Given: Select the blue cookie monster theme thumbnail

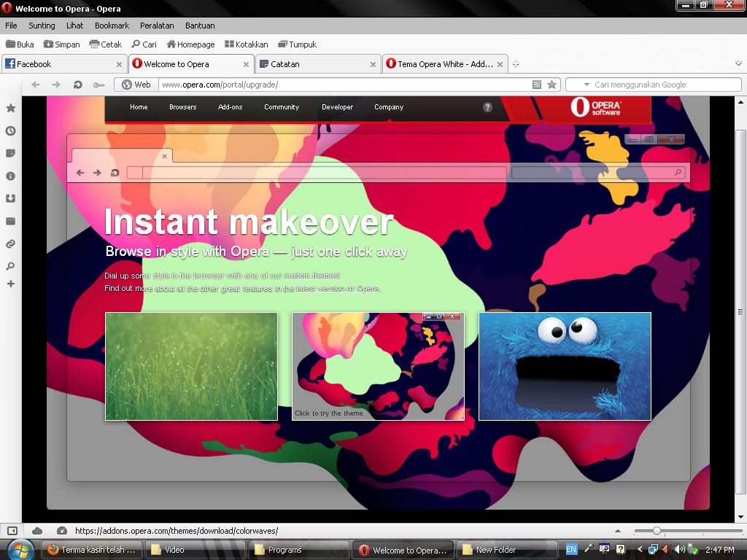Looking at the screenshot, I should coord(565,366).
